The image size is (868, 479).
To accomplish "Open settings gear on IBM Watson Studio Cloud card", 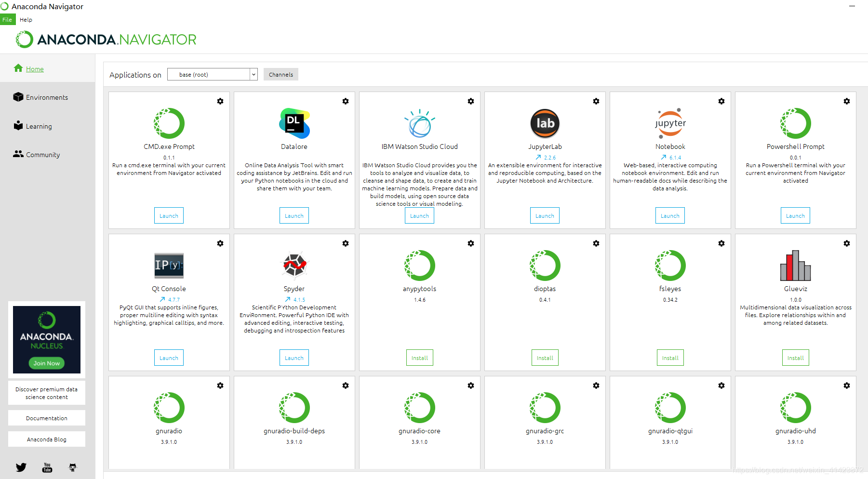I will pyautogui.click(x=471, y=101).
